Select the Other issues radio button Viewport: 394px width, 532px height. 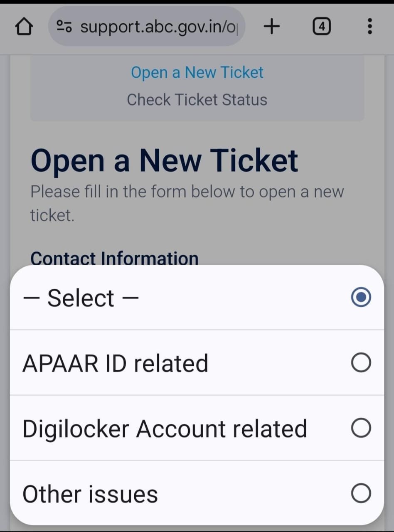tap(361, 493)
